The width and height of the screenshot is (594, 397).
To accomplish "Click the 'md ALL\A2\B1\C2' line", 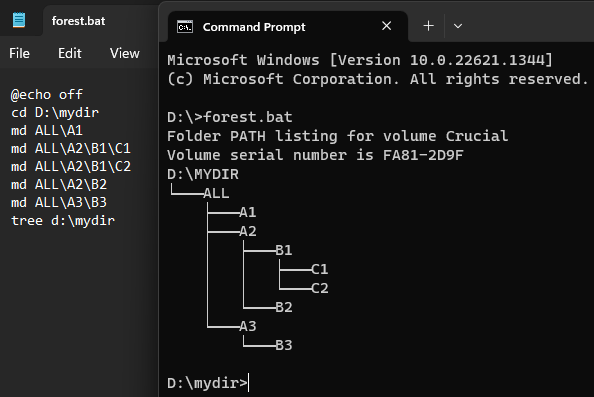I will (71, 167).
